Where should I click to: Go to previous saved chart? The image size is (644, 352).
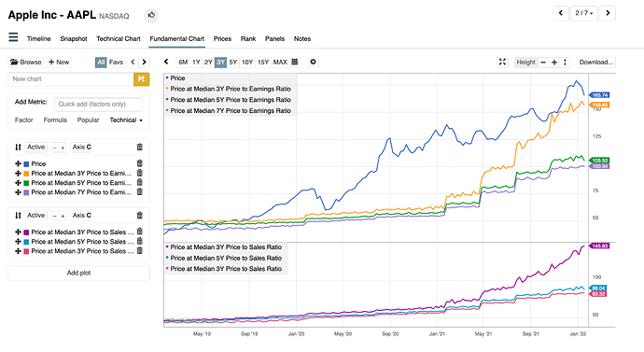(133, 62)
